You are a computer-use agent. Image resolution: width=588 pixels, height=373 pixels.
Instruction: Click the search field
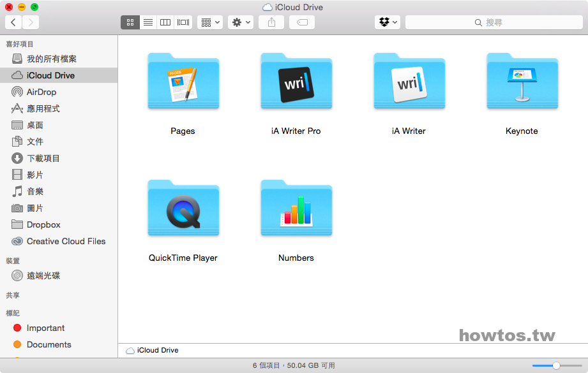494,22
